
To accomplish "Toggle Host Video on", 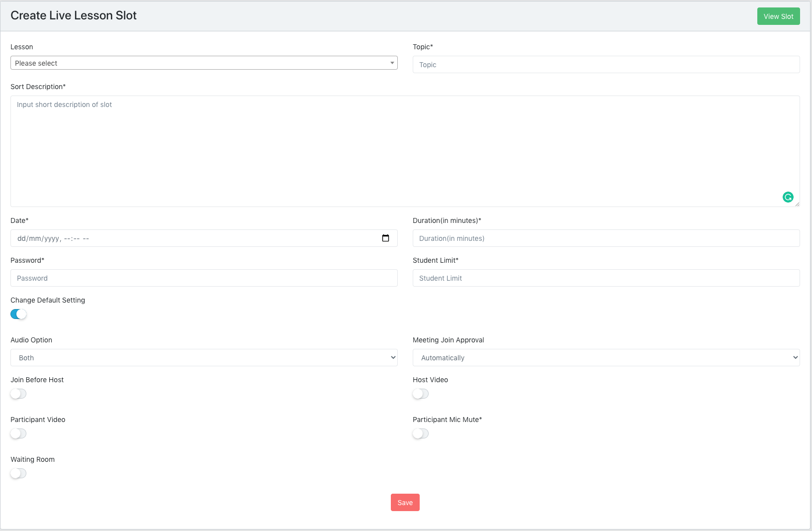I will [421, 394].
